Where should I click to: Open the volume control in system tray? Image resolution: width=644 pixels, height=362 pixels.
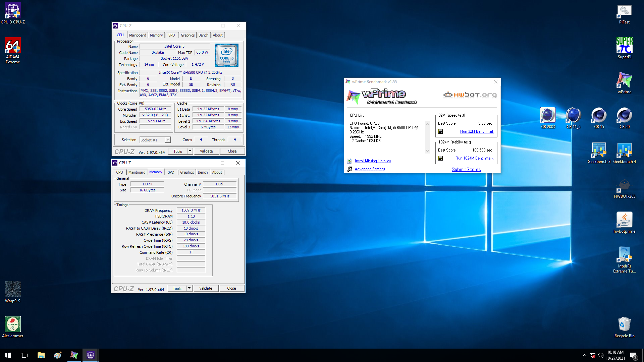point(600,355)
